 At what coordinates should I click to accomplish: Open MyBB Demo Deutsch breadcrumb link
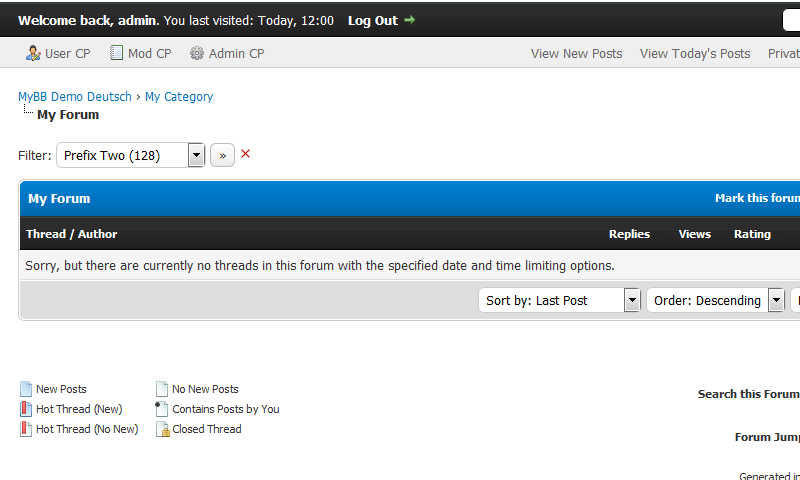tap(75, 97)
